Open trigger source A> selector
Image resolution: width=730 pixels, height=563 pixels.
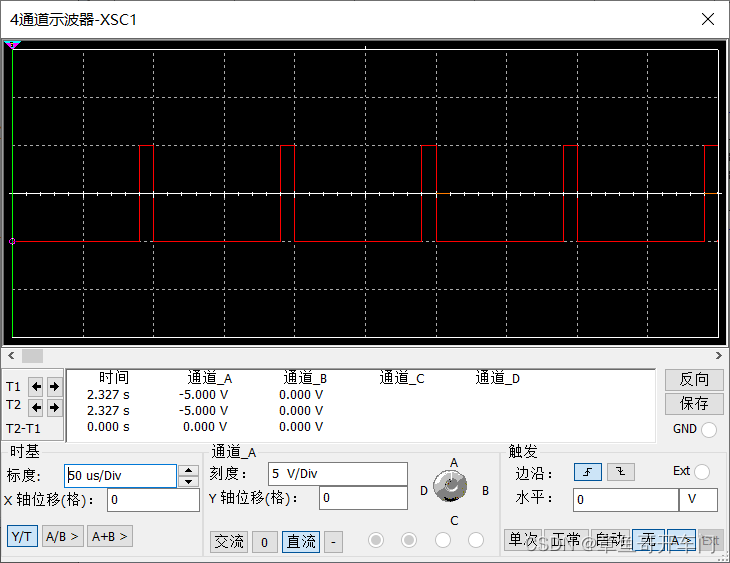pos(681,541)
